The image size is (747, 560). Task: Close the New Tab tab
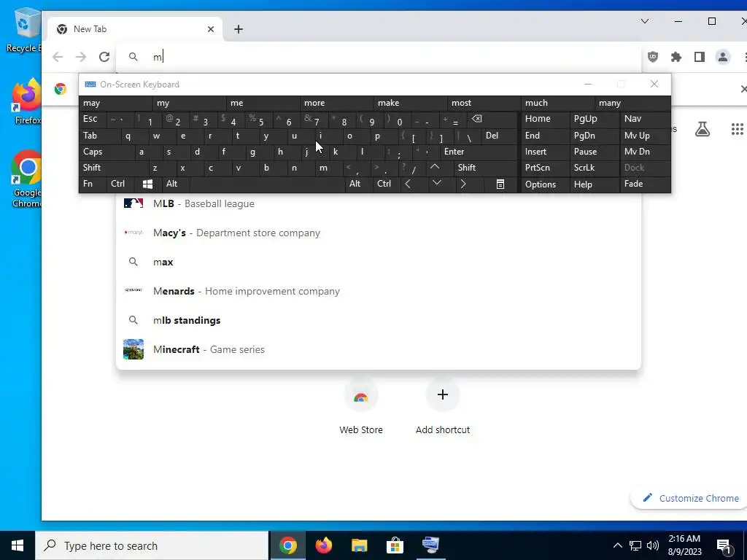pyautogui.click(x=211, y=29)
